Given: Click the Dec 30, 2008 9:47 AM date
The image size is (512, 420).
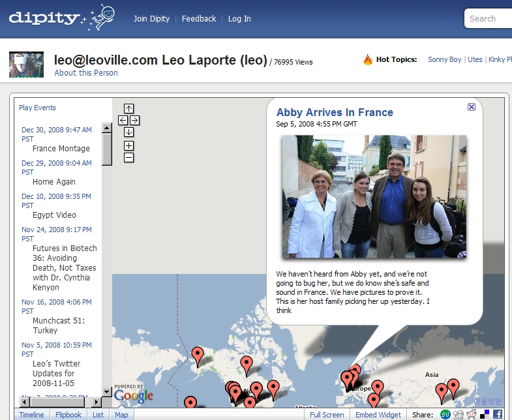Looking at the screenshot, I should (x=57, y=134).
